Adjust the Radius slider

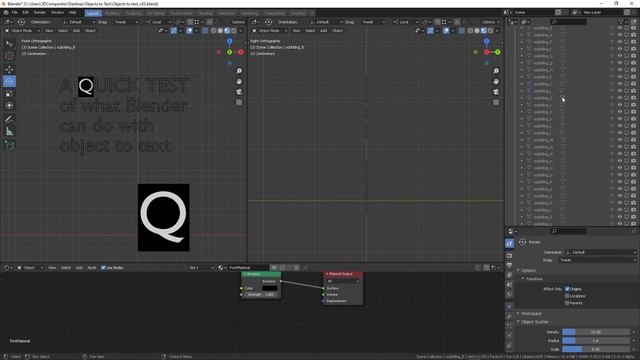[596, 340]
